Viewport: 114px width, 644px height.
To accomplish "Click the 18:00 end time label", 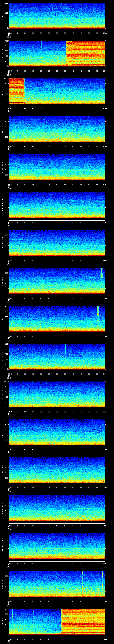I will click(x=105, y=147).
